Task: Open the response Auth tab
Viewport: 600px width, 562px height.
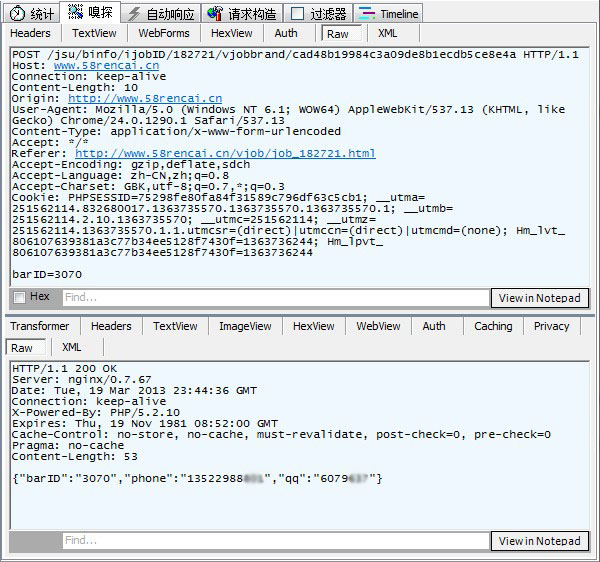Action: pos(434,326)
